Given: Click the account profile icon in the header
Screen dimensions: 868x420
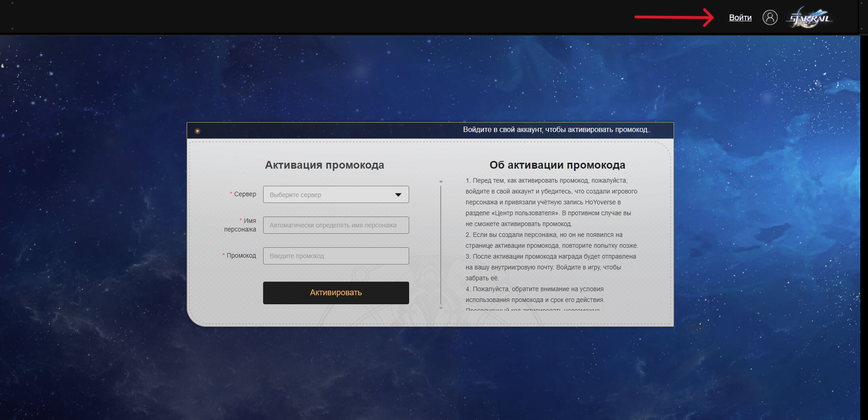Looking at the screenshot, I should pos(770,17).
